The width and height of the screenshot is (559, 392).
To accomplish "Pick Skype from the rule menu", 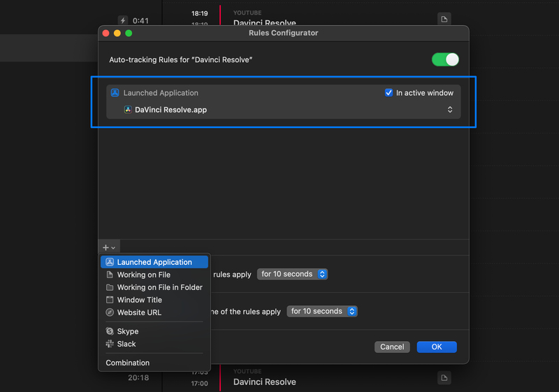I will tap(154, 331).
